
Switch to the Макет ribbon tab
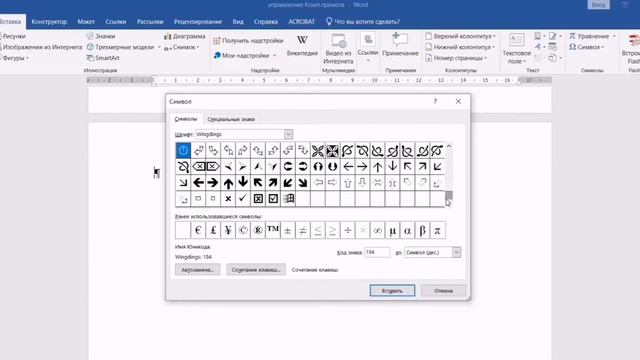[86, 22]
